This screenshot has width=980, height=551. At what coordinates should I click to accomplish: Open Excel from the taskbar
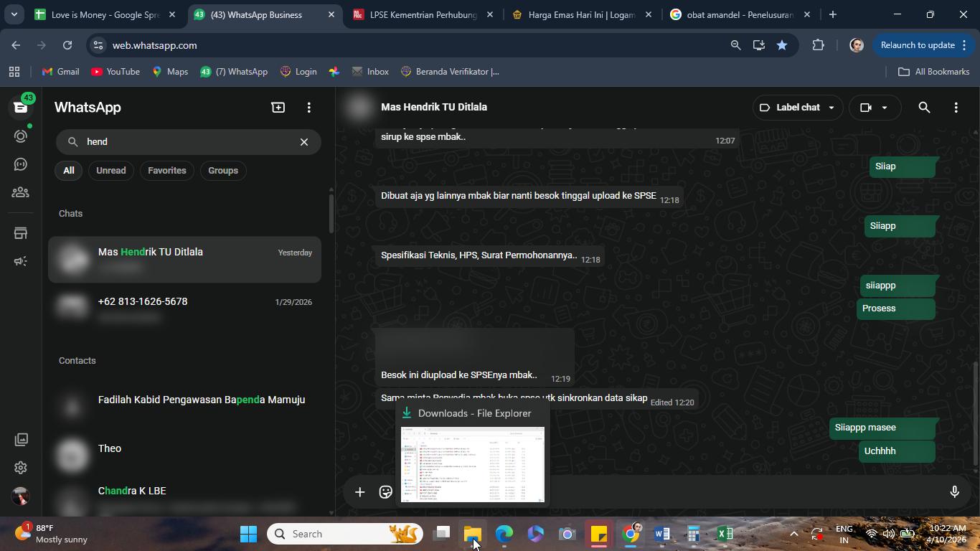click(725, 534)
